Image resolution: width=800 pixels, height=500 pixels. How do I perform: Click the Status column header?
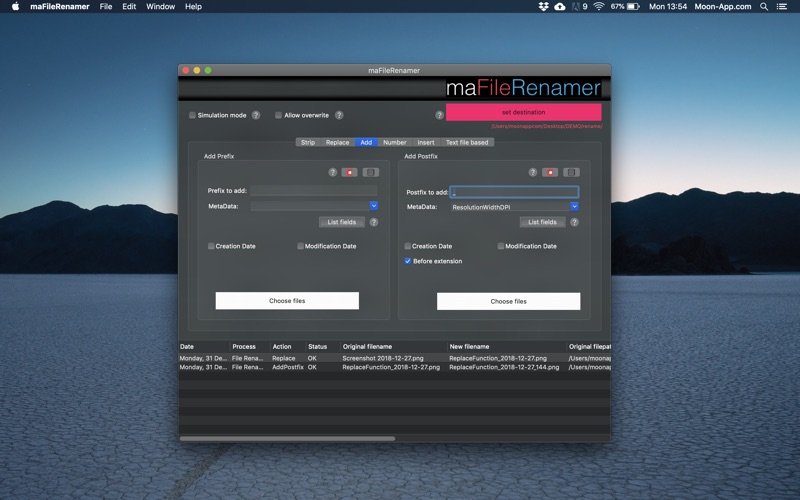(x=323, y=346)
